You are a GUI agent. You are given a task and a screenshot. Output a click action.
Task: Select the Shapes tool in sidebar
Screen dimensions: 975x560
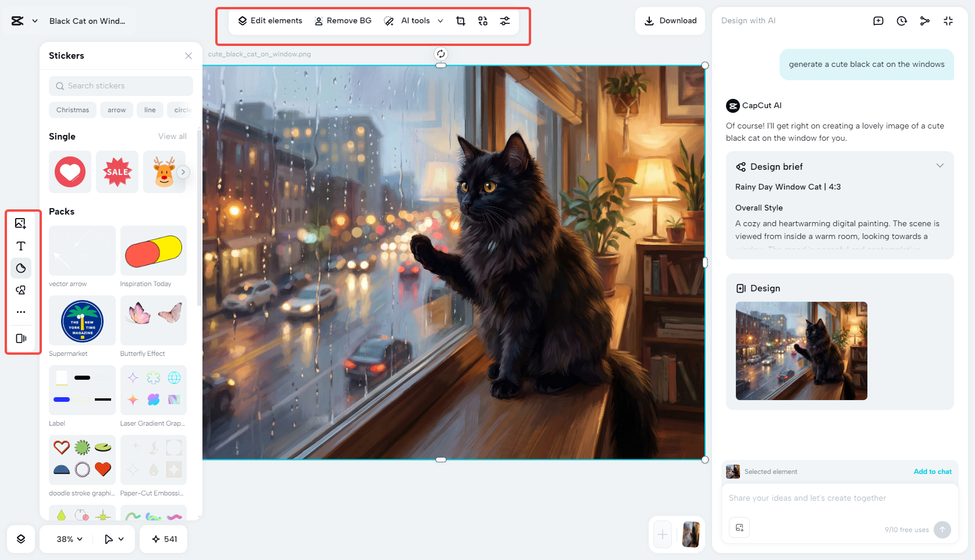point(21,290)
